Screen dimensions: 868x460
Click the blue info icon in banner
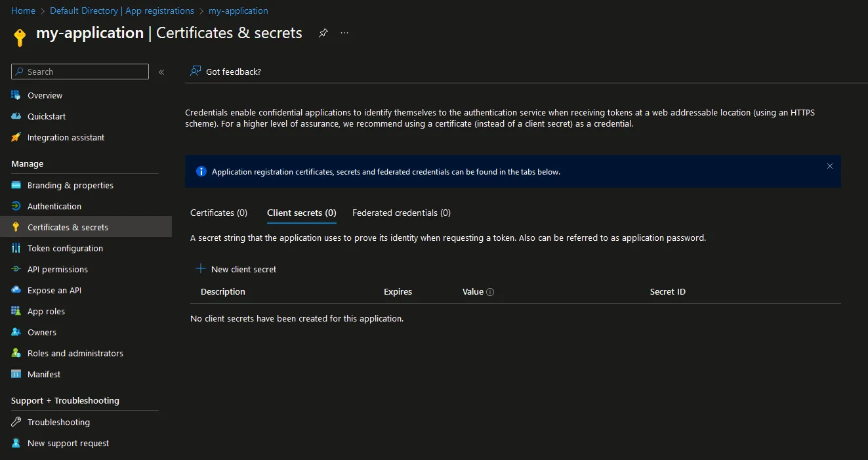click(x=201, y=172)
